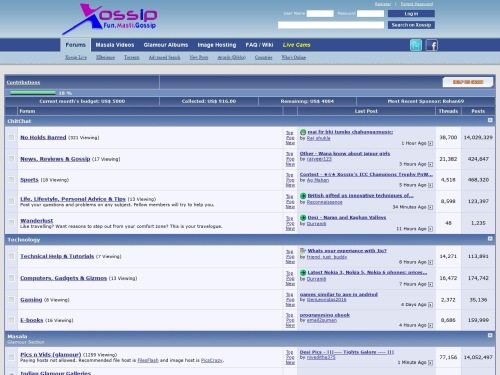
Task: Click post icon beside Jio experience thread
Action: coord(303,251)
